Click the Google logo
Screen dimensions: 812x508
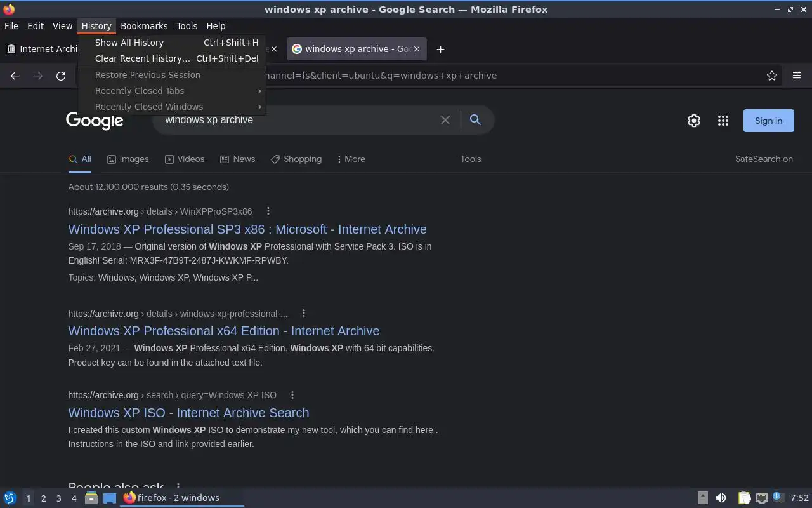coord(95,121)
